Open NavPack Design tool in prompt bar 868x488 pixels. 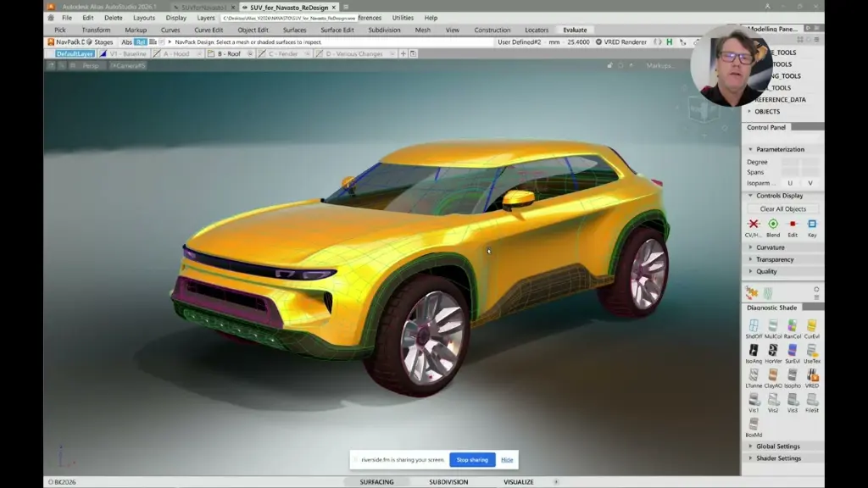click(x=65, y=42)
